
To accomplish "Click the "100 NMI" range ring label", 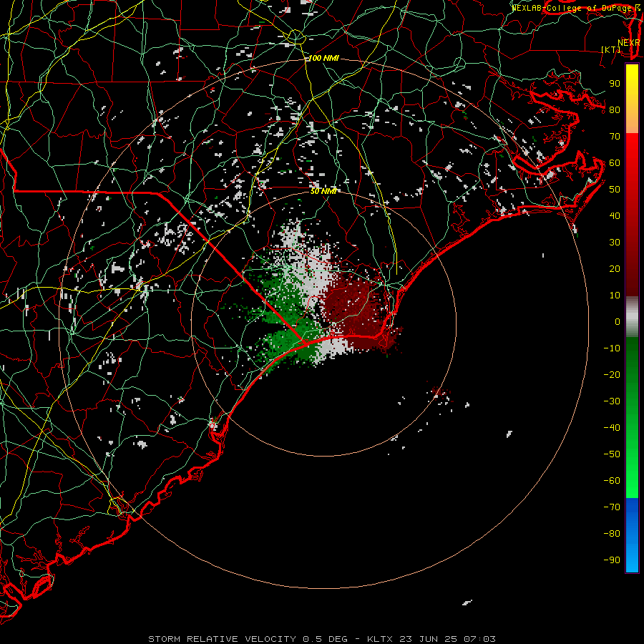I will (323, 59).
